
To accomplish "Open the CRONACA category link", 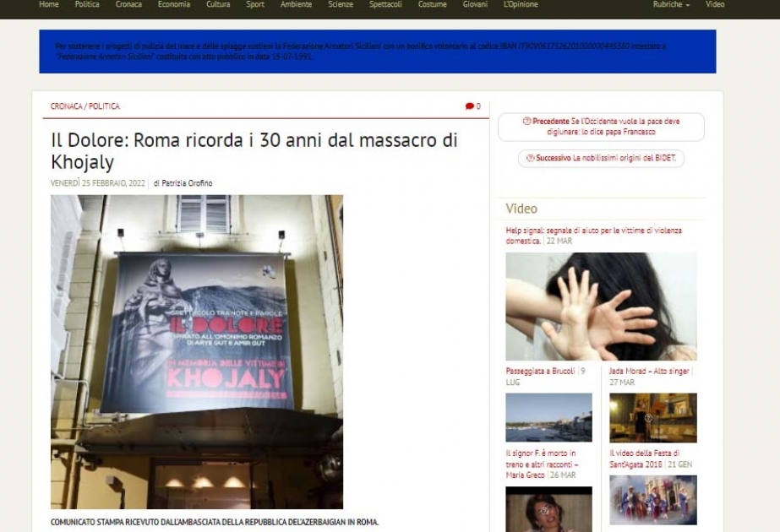I will [x=66, y=106].
